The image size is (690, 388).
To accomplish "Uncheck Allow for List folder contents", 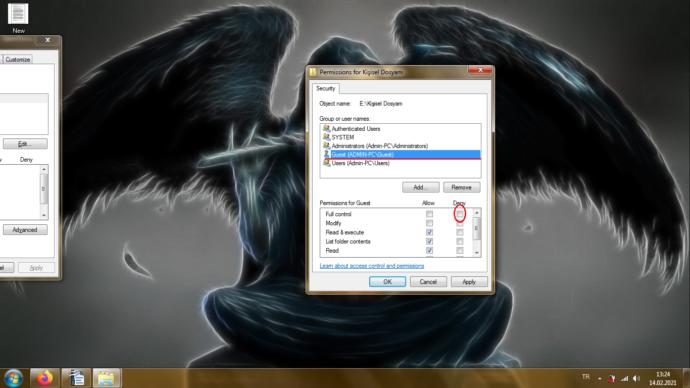I will 429,242.
